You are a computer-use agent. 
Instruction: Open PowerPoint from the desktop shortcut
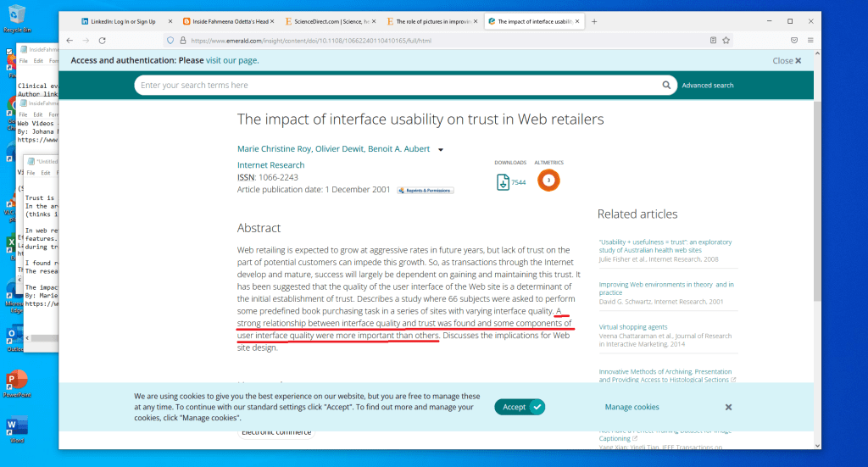click(x=16, y=382)
